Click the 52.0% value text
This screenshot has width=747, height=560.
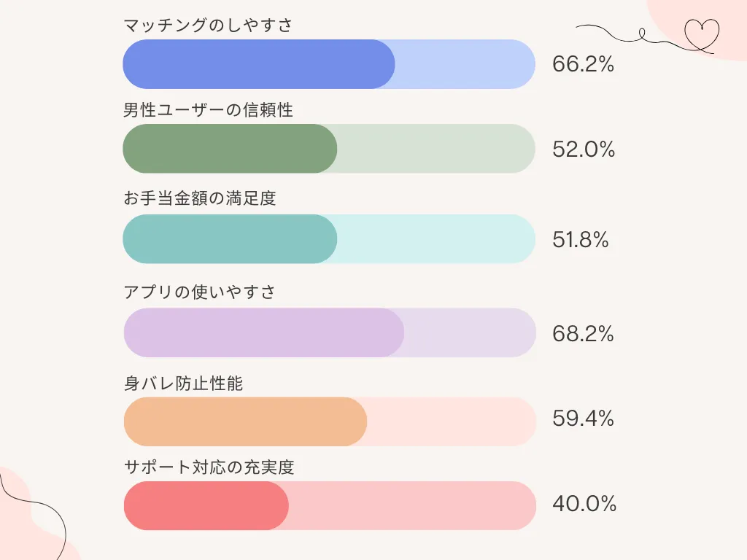584,149
